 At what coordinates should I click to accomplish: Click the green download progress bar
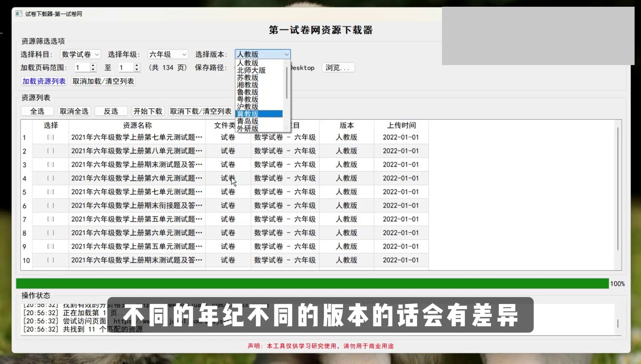312,283
